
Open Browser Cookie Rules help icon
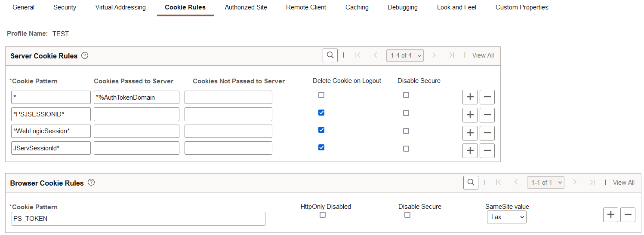pyautogui.click(x=91, y=182)
